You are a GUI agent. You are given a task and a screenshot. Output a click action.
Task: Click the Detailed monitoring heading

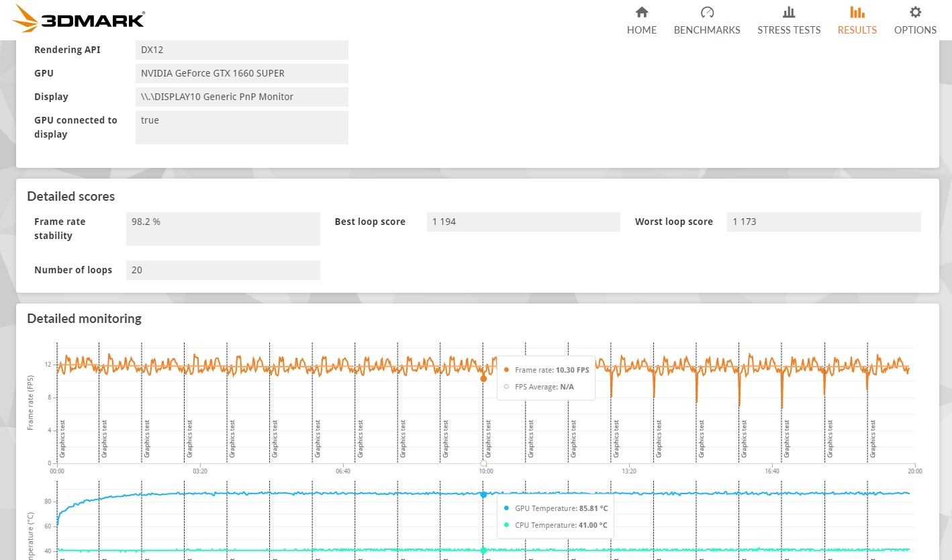click(85, 318)
